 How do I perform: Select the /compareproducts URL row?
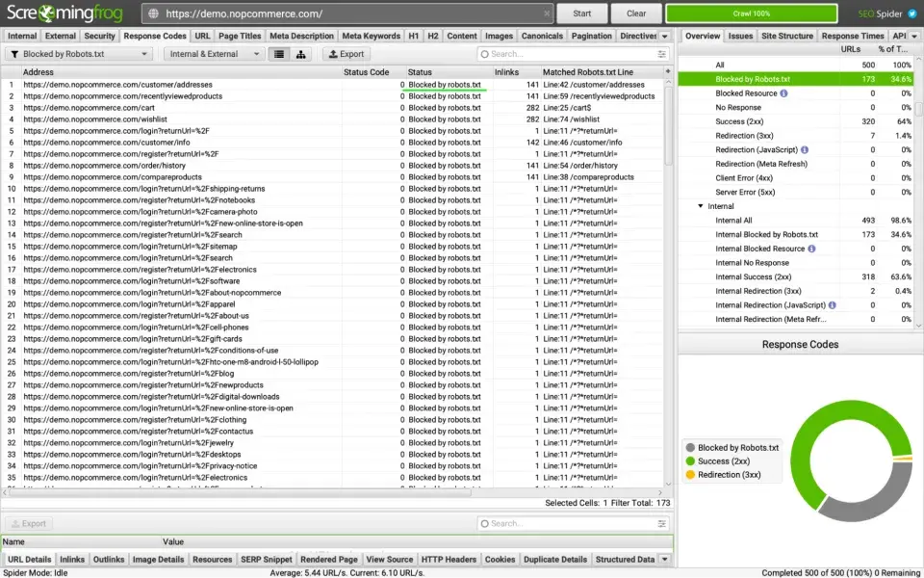click(332, 177)
